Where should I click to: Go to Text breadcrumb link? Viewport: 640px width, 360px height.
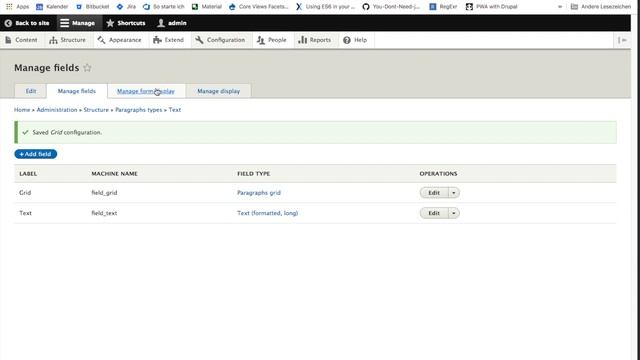coord(175,110)
